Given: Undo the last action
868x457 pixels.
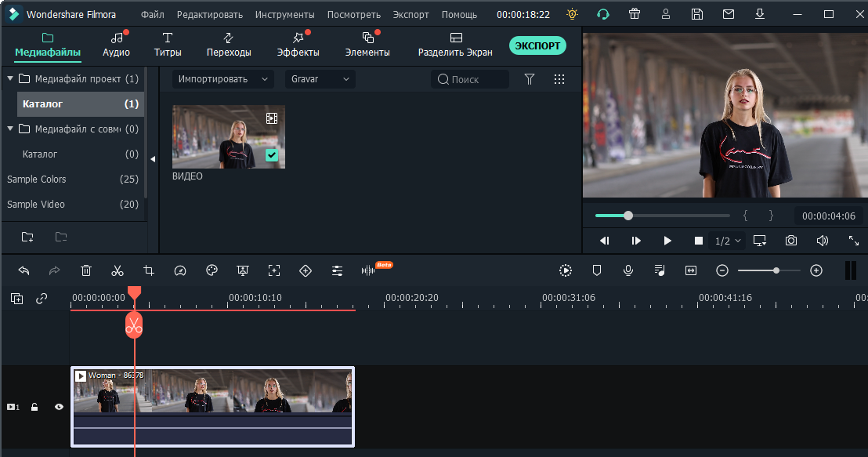Looking at the screenshot, I should 24,270.
